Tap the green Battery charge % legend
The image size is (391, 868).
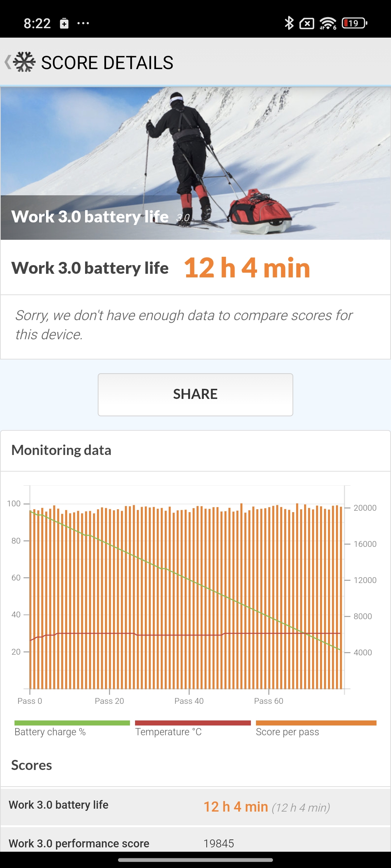(72, 728)
